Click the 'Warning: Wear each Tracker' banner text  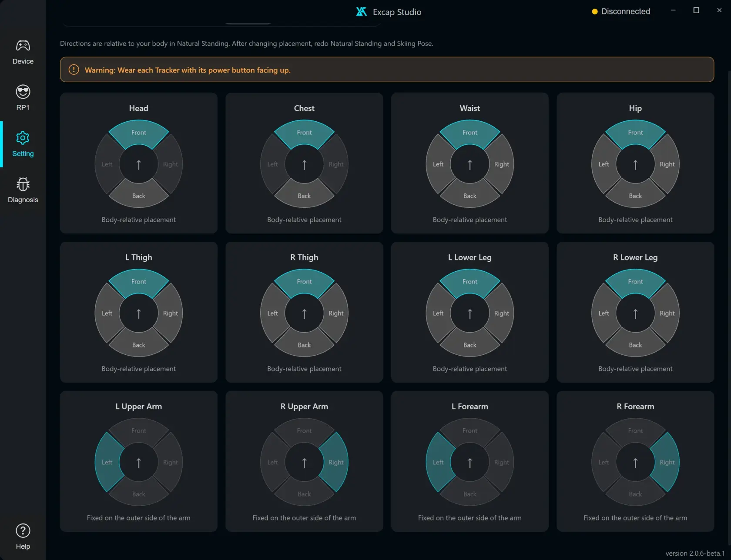188,70
